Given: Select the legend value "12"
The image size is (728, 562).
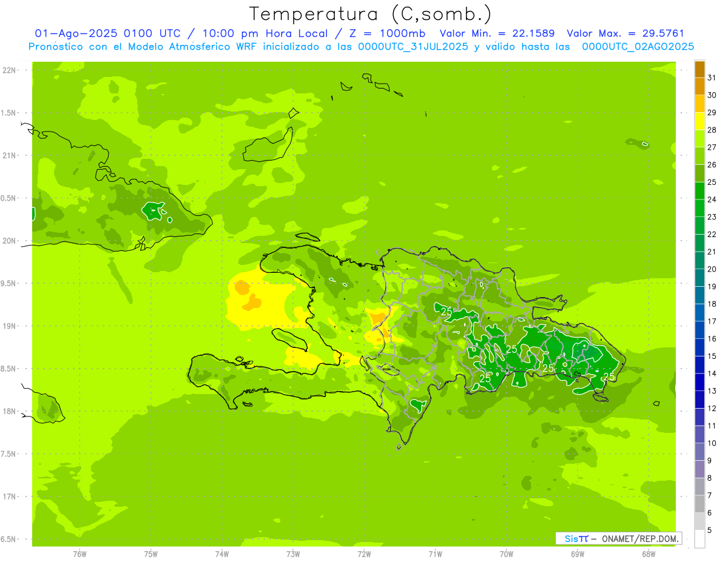Looking at the screenshot, I should pyautogui.click(x=712, y=409).
